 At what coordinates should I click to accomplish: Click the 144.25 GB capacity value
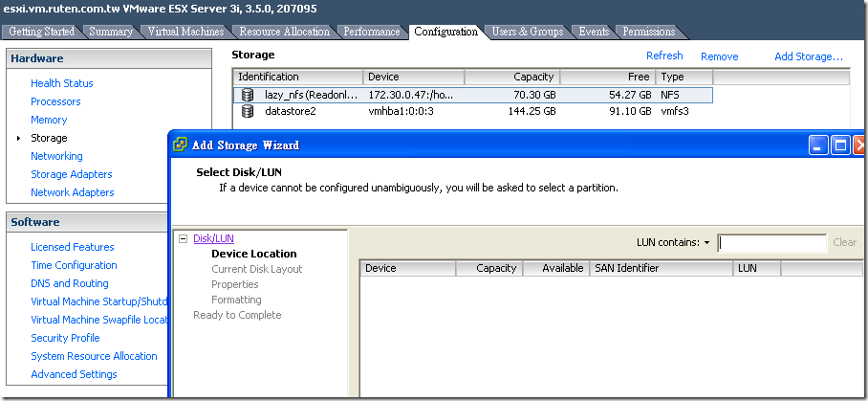pyautogui.click(x=532, y=111)
